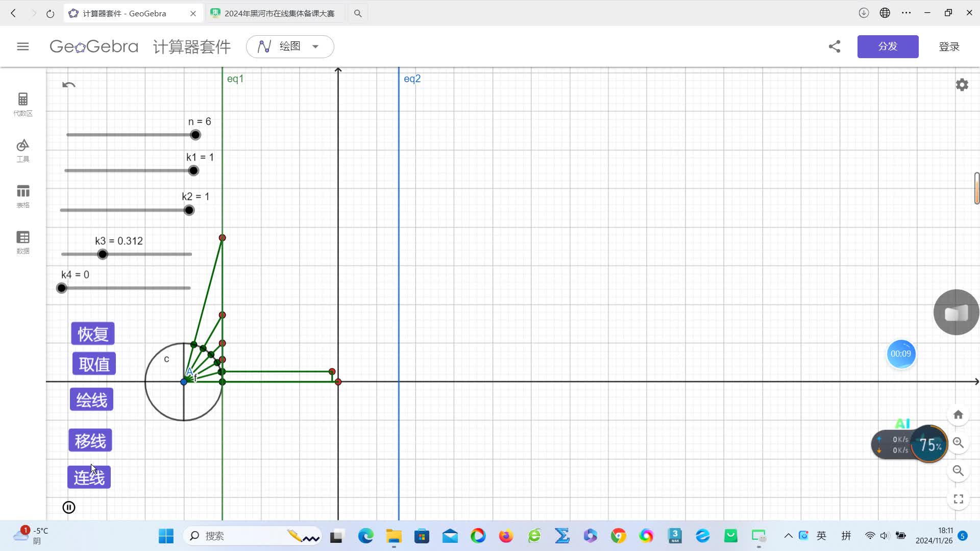Click the k4 = 0 slider handle
The width and height of the screenshot is (980, 551).
(62, 288)
